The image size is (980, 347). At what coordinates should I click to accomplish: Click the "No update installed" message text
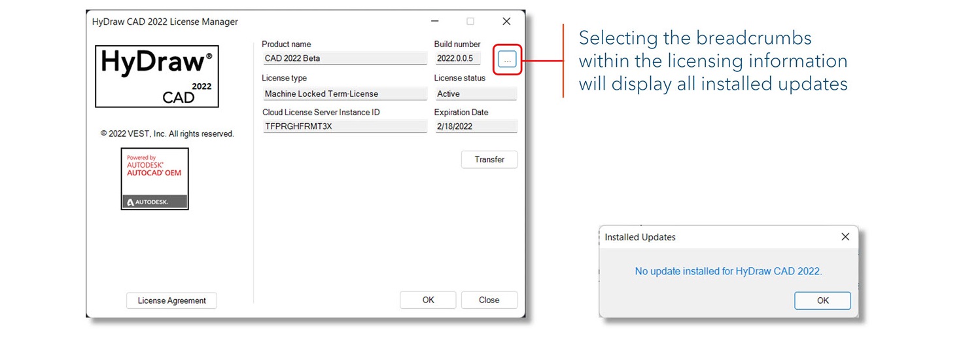coord(728,271)
